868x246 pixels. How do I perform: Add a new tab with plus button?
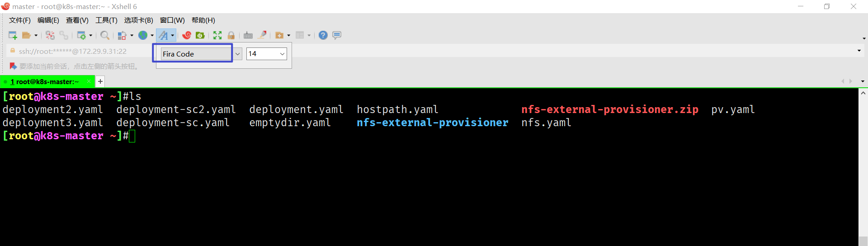coord(100,81)
